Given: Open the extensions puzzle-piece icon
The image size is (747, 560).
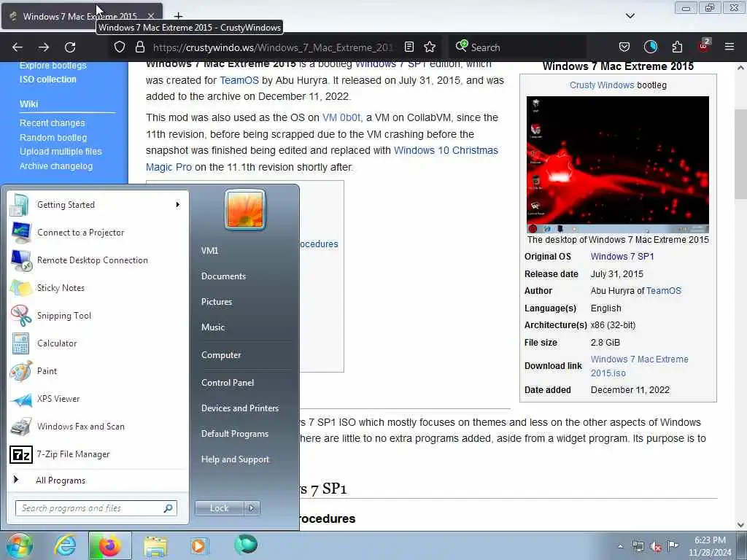Looking at the screenshot, I should (677, 47).
